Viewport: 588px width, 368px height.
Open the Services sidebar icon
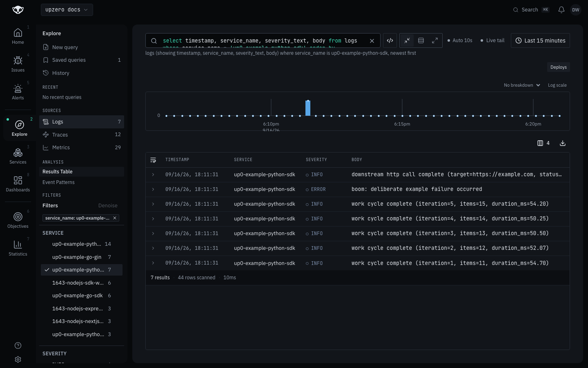point(18,156)
